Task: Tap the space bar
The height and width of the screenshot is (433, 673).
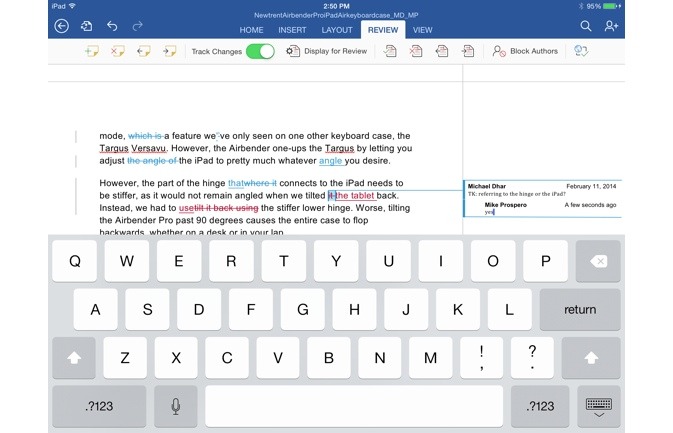Action: (x=354, y=406)
